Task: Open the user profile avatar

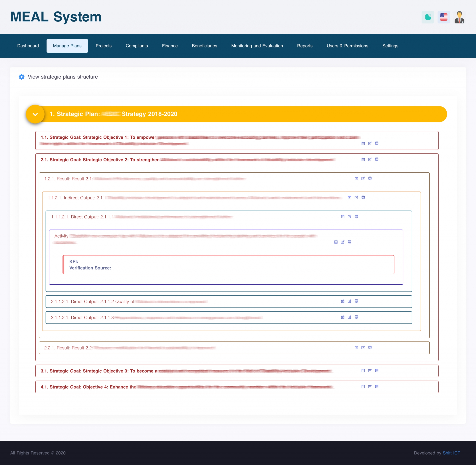Action: click(459, 17)
